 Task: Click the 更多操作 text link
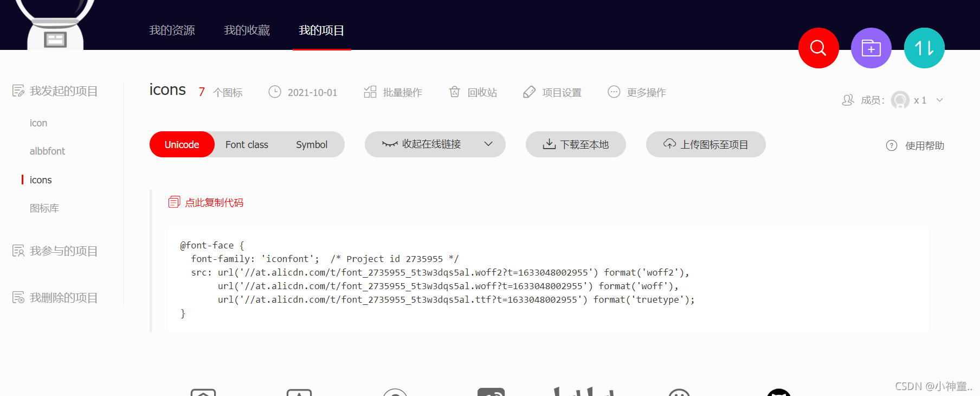coord(647,92)
